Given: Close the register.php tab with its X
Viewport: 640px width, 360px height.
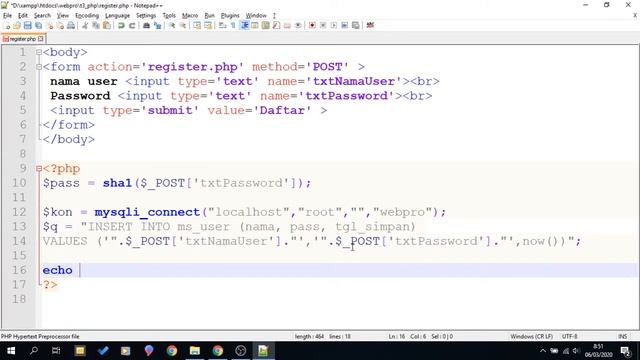Looking at the screenshot, I should (40, 39).
